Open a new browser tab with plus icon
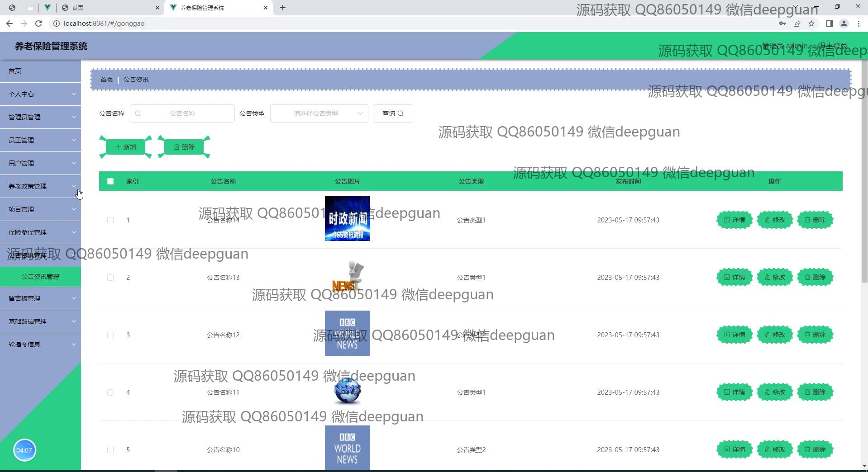 coord(283,8)
